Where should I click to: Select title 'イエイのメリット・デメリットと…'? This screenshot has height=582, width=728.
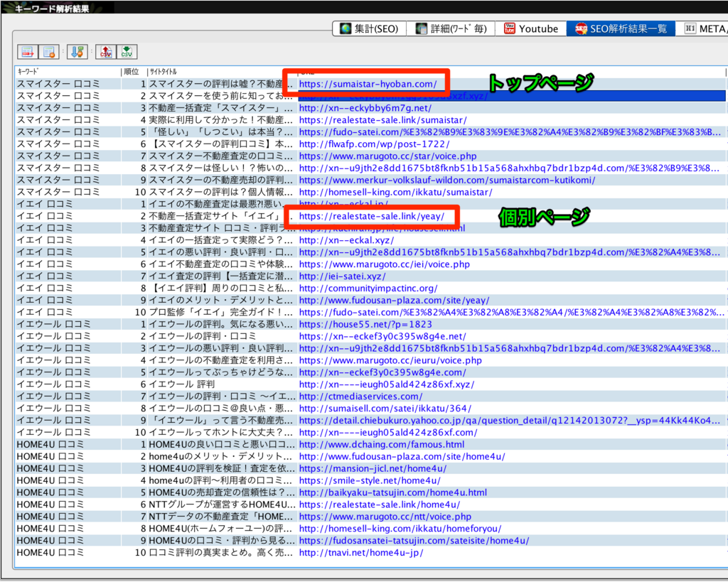pyautogui.click(x=220, y=301)
